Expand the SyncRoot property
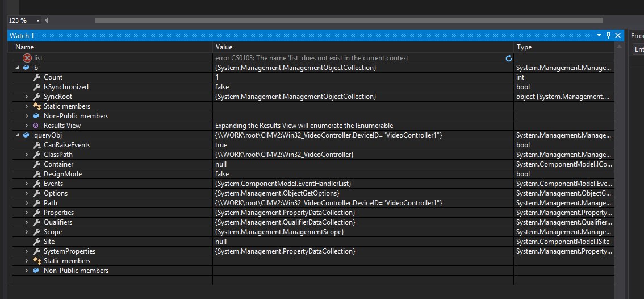 click(27, 97)
